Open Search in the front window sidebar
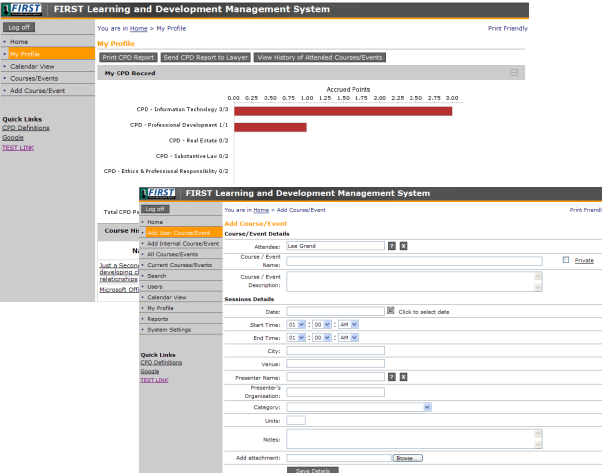Image resolution: width=602 pixels, height=473 pixels. pos(157,276)
